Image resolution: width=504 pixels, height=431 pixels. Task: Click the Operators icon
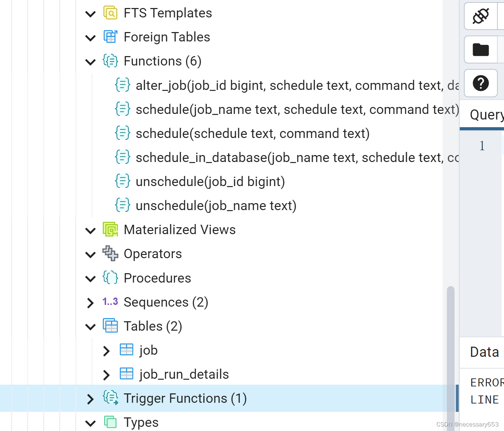(x=110, y=254)
